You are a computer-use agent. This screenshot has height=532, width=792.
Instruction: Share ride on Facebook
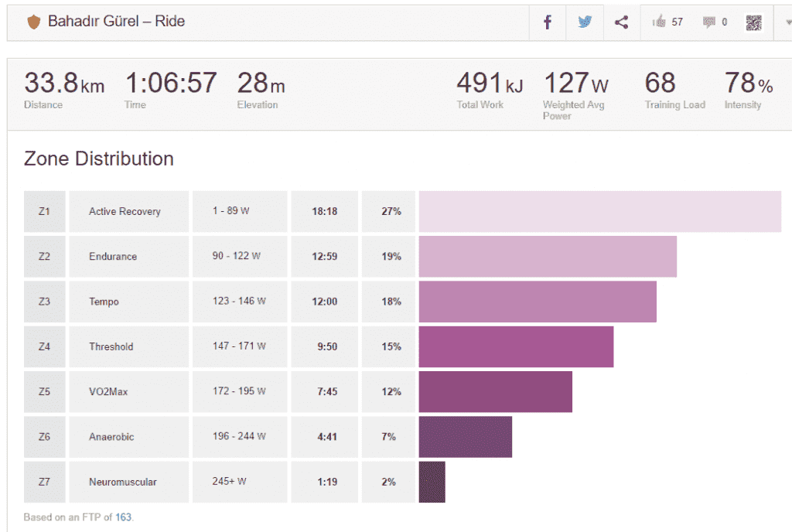[548, 22]
